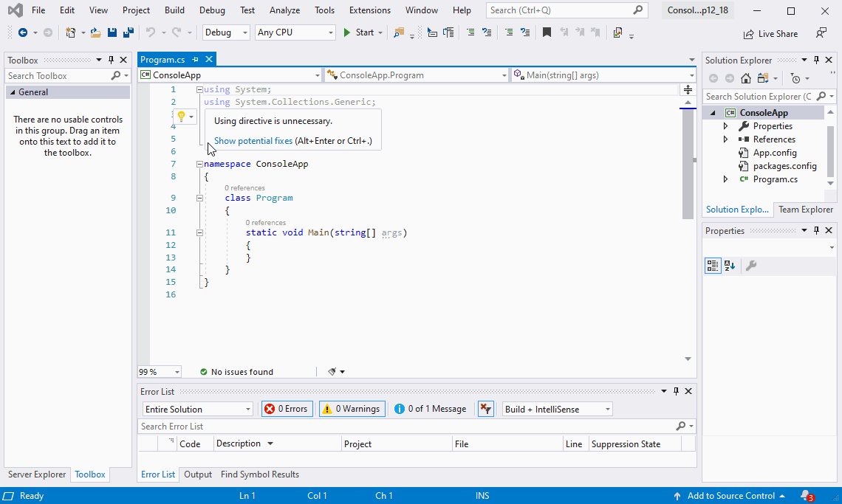Screen dimensions: 842x504
Task: Toggle pin on the Program.cs tab
Action: pyautogui.click(x=196, y=60)
